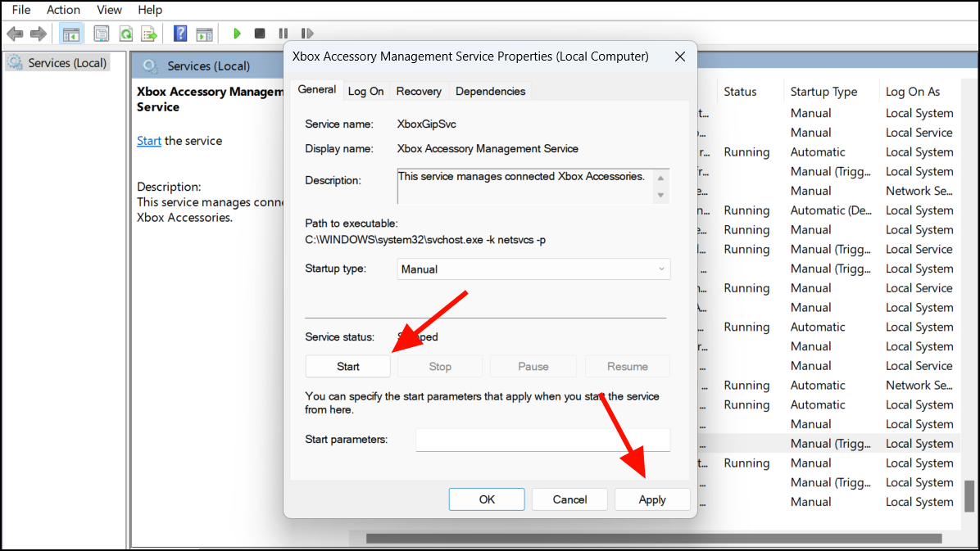Open the Help menu

click(150, 9)
